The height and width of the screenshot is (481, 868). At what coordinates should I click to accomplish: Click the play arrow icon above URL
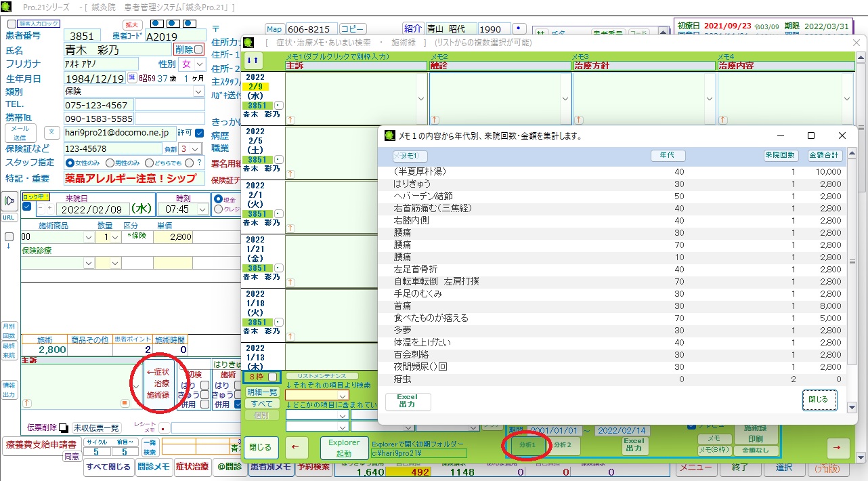pos(9,201)
